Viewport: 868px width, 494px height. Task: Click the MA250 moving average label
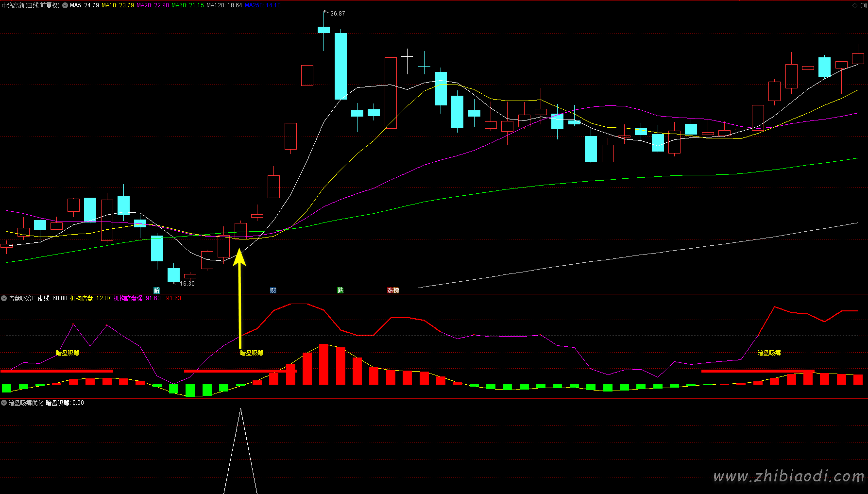pyautogui.click(x=263, y=5)
